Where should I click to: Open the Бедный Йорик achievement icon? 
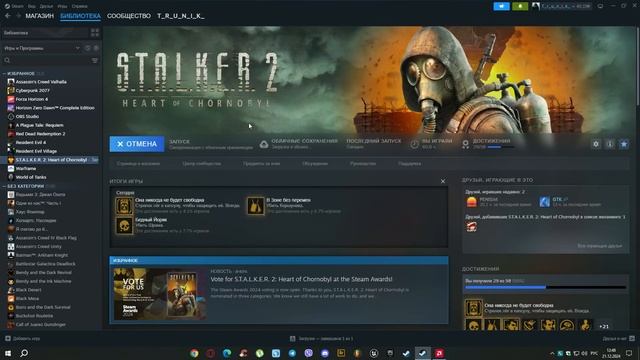pyautogui.click(x=124, y=226)
